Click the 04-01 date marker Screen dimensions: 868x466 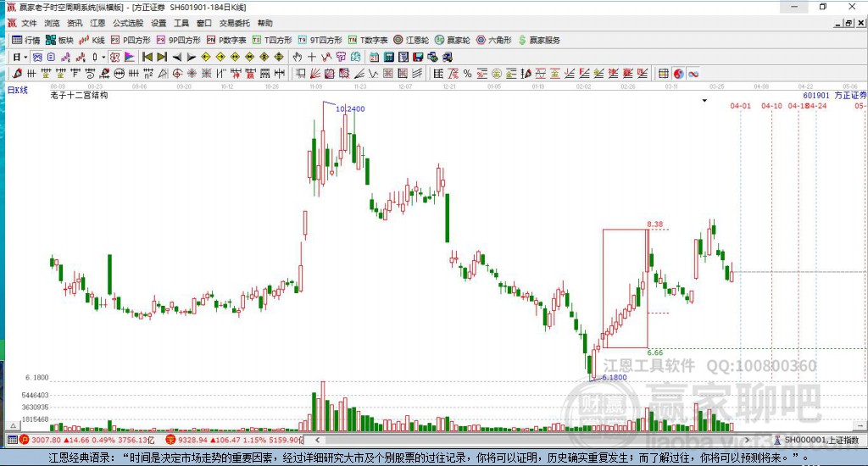(x=741, y=106)
